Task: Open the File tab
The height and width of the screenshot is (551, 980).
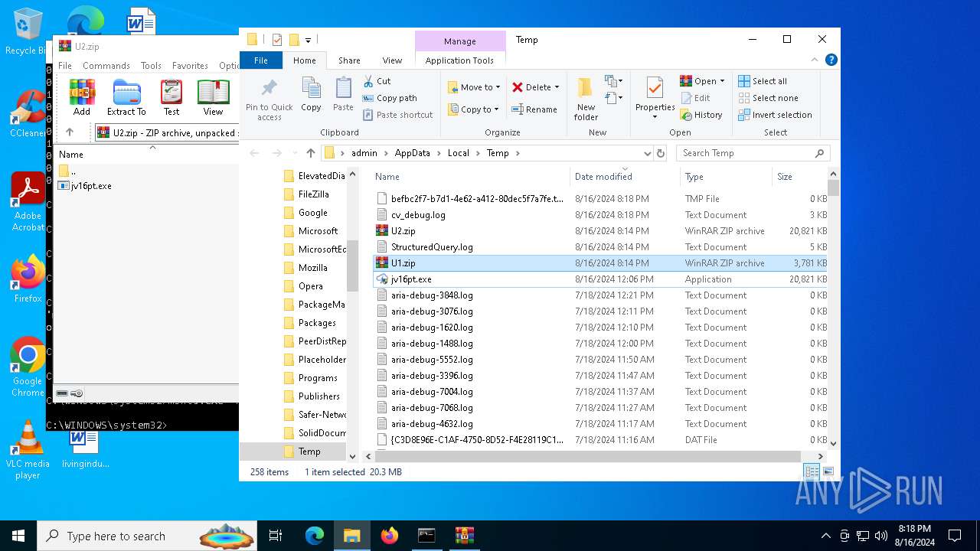Action: 261,60
